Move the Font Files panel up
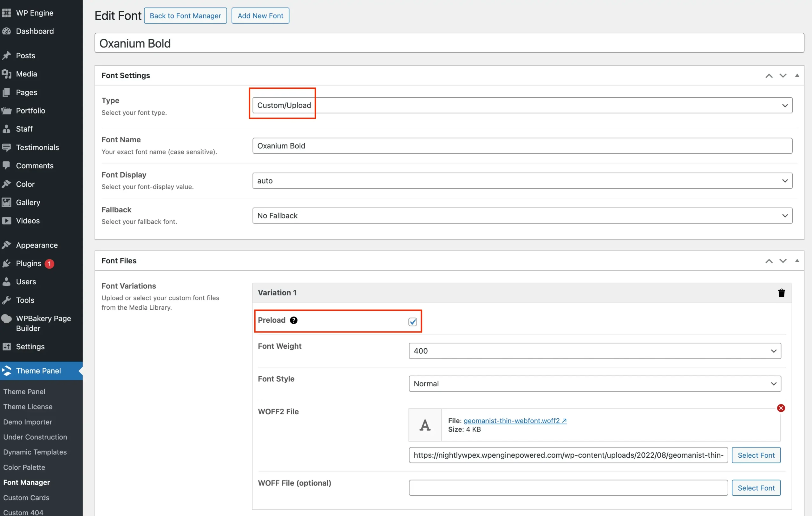The image size is (812, 516). [x=769, y=261]
